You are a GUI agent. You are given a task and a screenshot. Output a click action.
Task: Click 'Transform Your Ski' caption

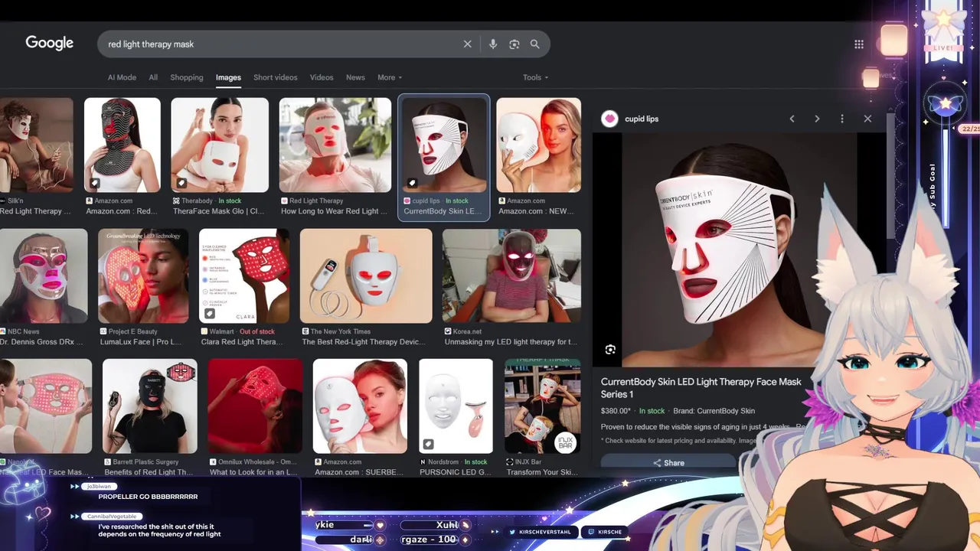(x=541, y=472)
